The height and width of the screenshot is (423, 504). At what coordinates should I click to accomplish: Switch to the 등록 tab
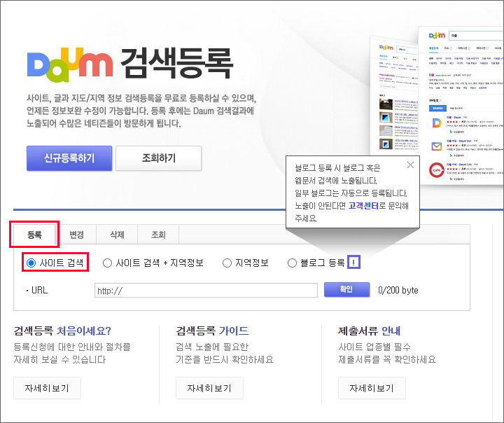click(34, 235)
